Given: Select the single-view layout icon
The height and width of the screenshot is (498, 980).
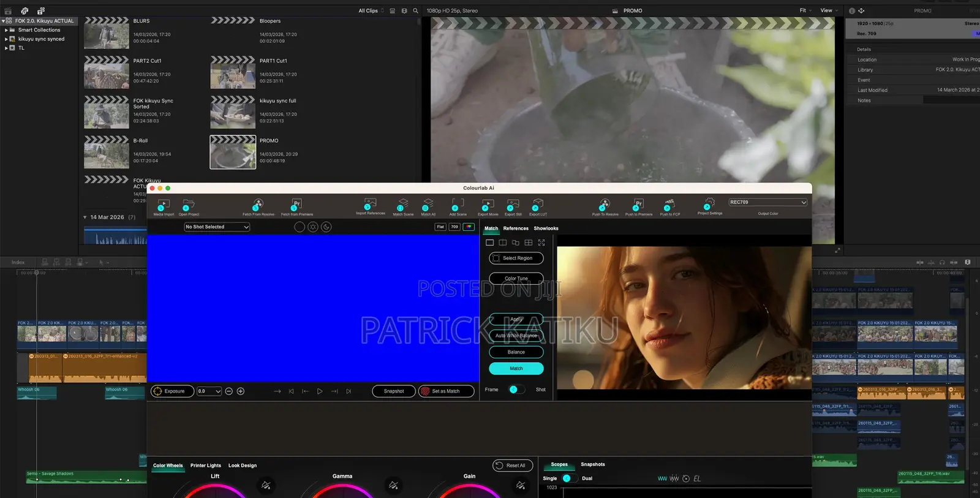Looking at the screenshot, I should click(x=490, y=243).
